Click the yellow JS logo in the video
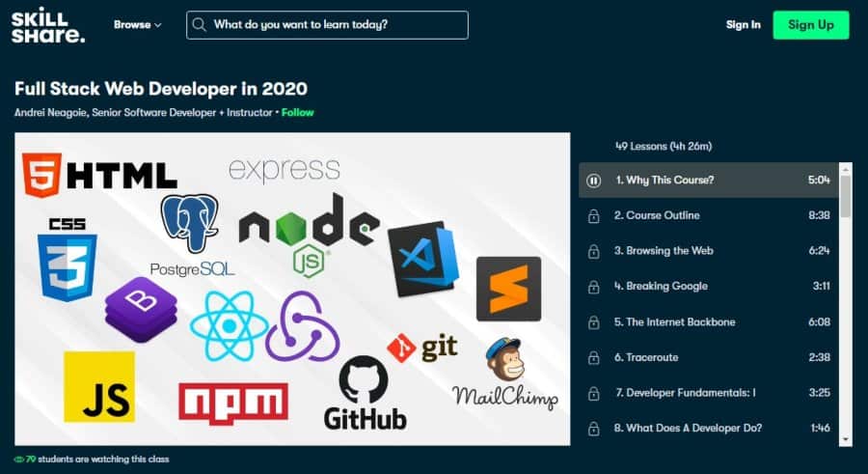868x474 pixels. pos(99,387)
